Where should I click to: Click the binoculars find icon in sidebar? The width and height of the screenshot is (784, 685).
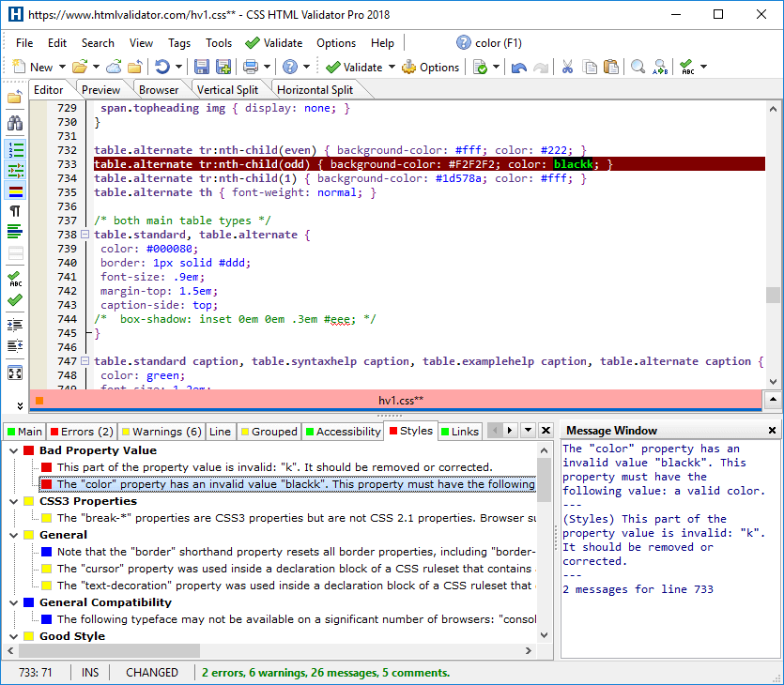[14, 123]
